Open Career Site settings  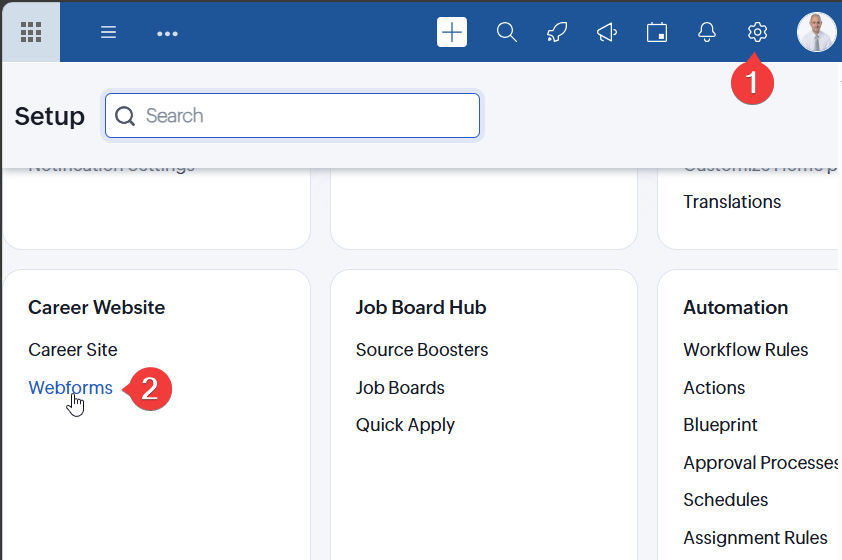click(73, 350)
